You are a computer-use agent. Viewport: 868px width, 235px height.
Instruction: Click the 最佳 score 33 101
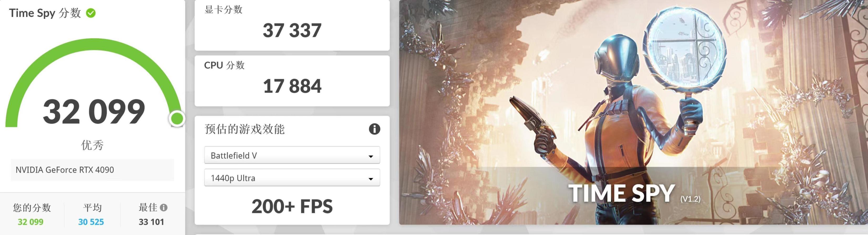[151, 222]
